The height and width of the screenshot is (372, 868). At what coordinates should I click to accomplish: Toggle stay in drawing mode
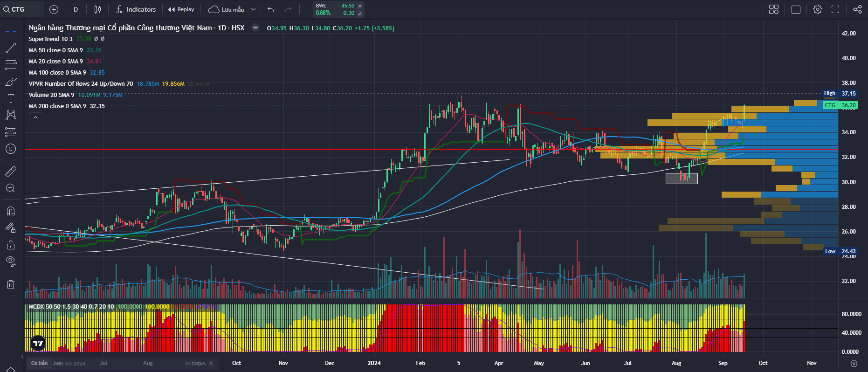point(11,228)
